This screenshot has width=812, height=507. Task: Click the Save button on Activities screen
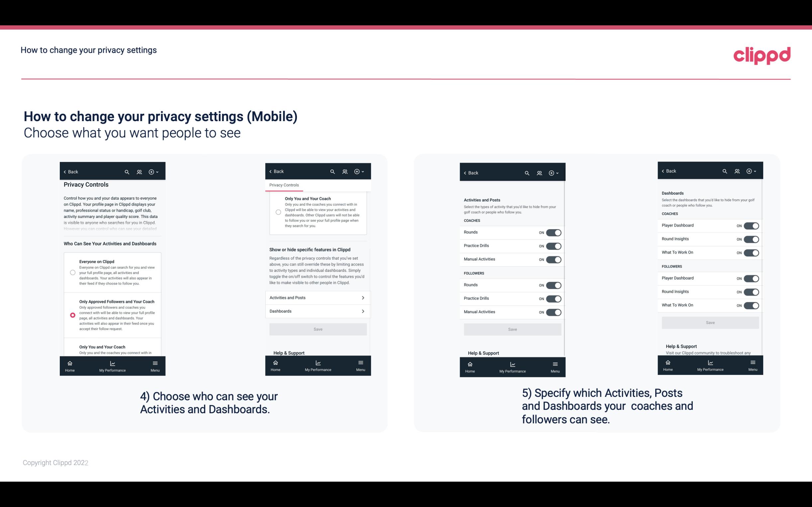(x=511, y=329)
